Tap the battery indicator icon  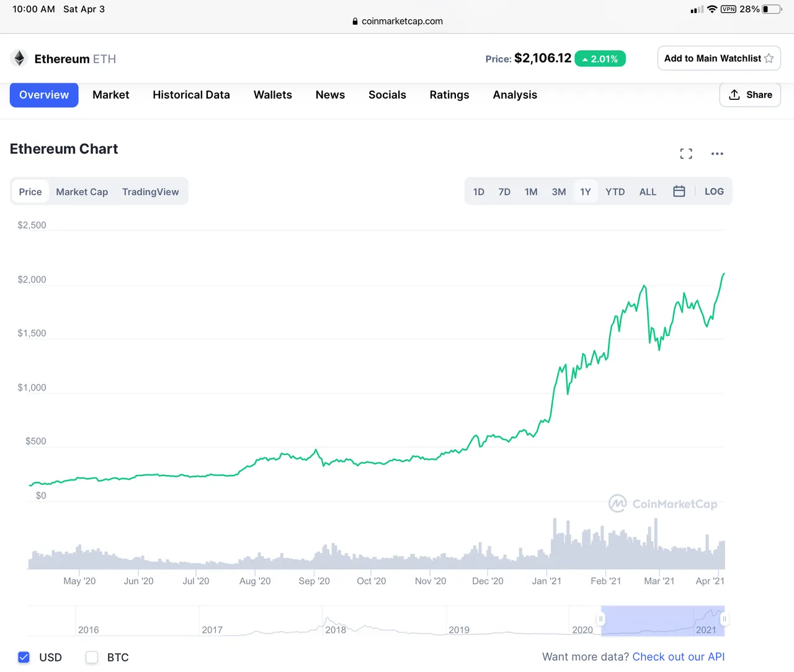(x=772, y=9)
